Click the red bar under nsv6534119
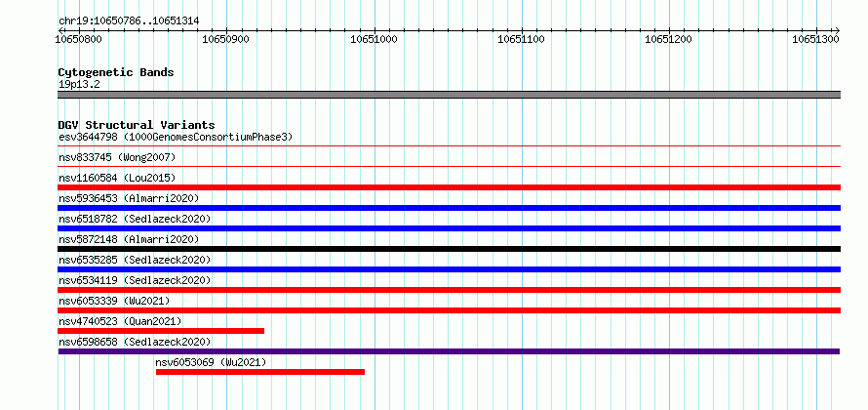Image resolution: width=868 pixels, height=410 pixels. [449, 290]
